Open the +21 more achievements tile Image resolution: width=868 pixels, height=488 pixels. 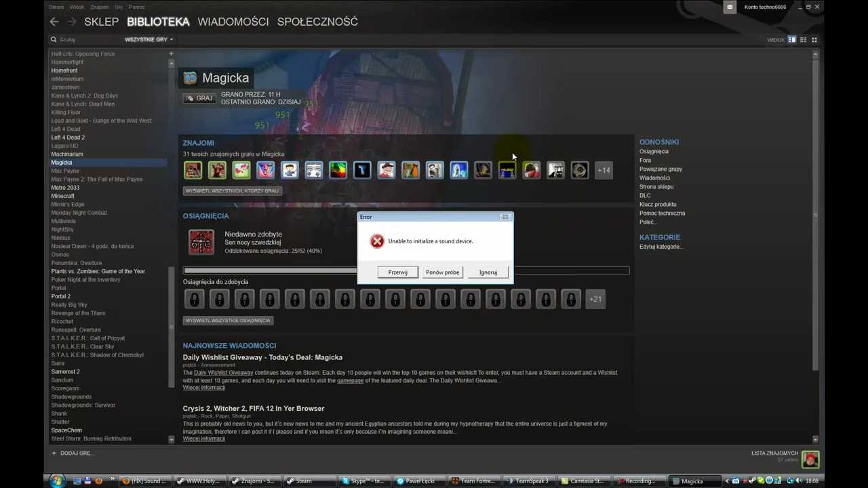click(595, 299)
